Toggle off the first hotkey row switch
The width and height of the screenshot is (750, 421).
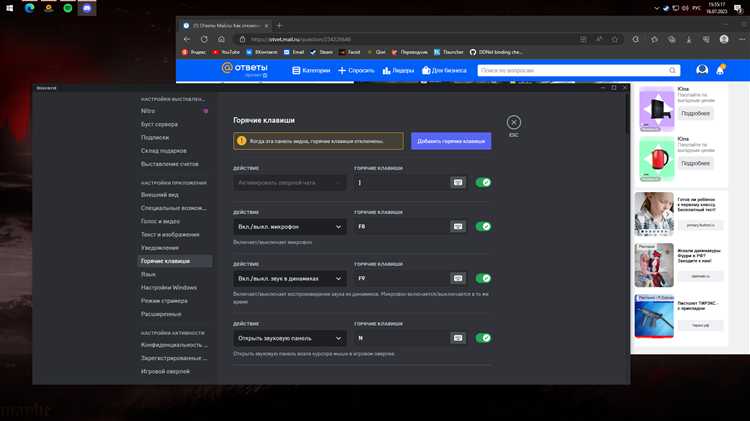coord(483,182)
